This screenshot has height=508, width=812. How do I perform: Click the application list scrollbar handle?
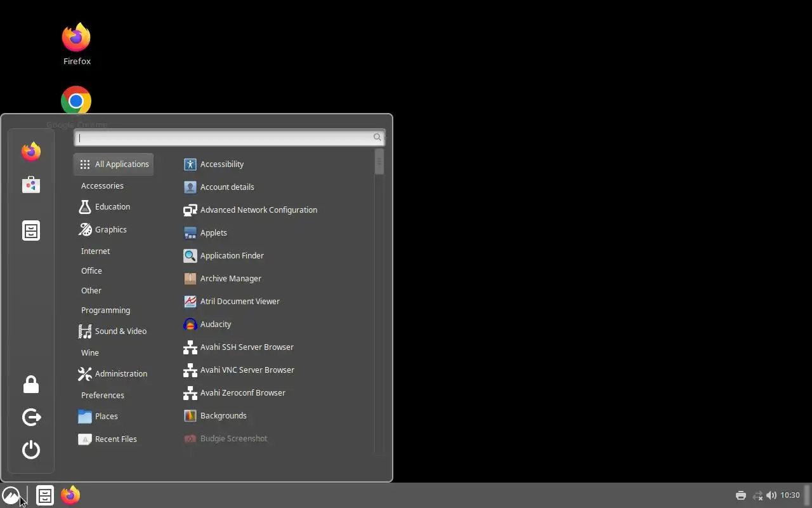(x=379, y=161)
